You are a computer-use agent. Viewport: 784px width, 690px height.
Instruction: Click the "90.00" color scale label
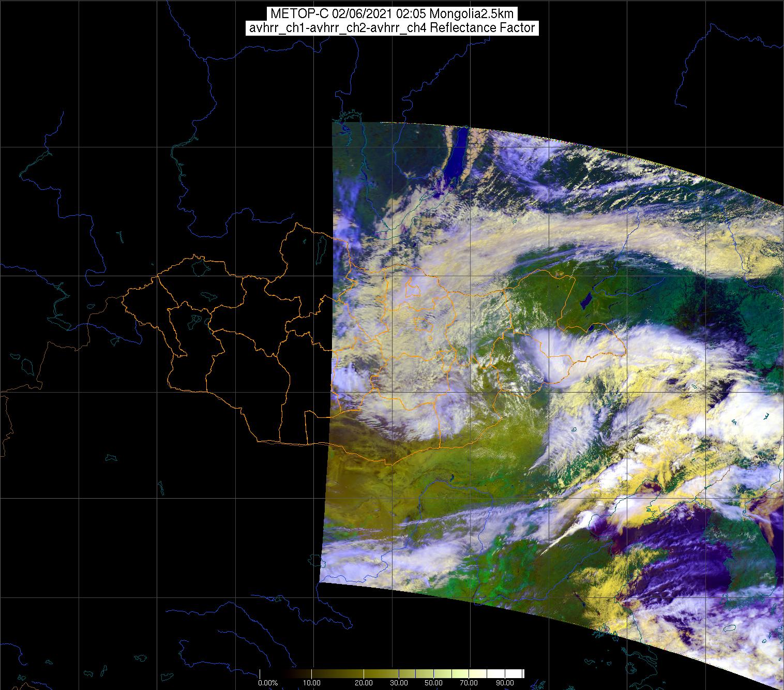(x=505, y=684)
